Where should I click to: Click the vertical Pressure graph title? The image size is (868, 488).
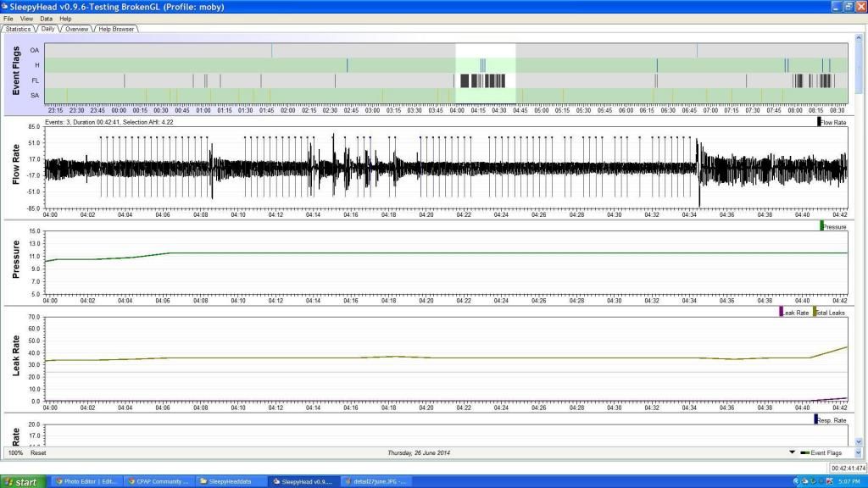[x=16, y=259]
